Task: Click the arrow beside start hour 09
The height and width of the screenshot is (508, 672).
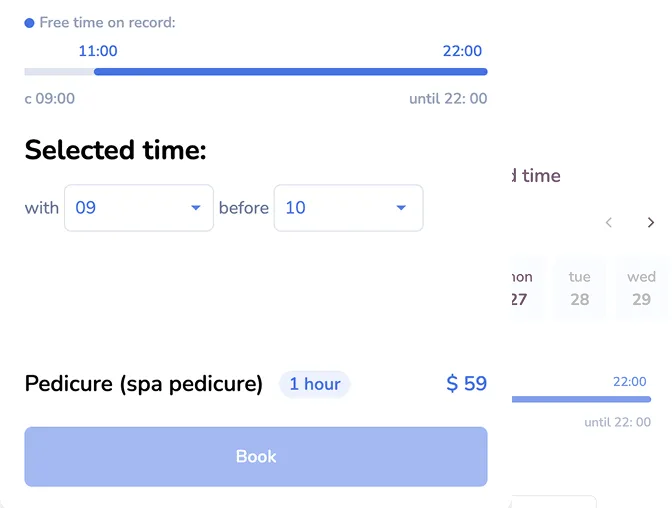Action: click(195, 208)
